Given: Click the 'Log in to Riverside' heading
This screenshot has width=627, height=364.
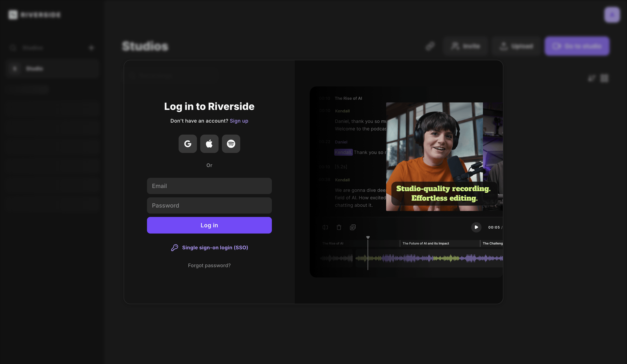Looking at the screenshot, I should (209, 106).
